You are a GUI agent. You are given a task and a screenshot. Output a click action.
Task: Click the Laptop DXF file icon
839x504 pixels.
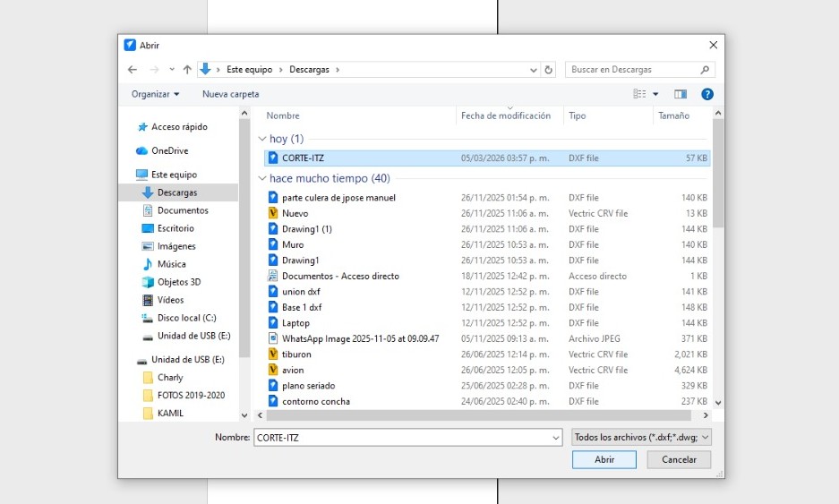coord(273,322)
